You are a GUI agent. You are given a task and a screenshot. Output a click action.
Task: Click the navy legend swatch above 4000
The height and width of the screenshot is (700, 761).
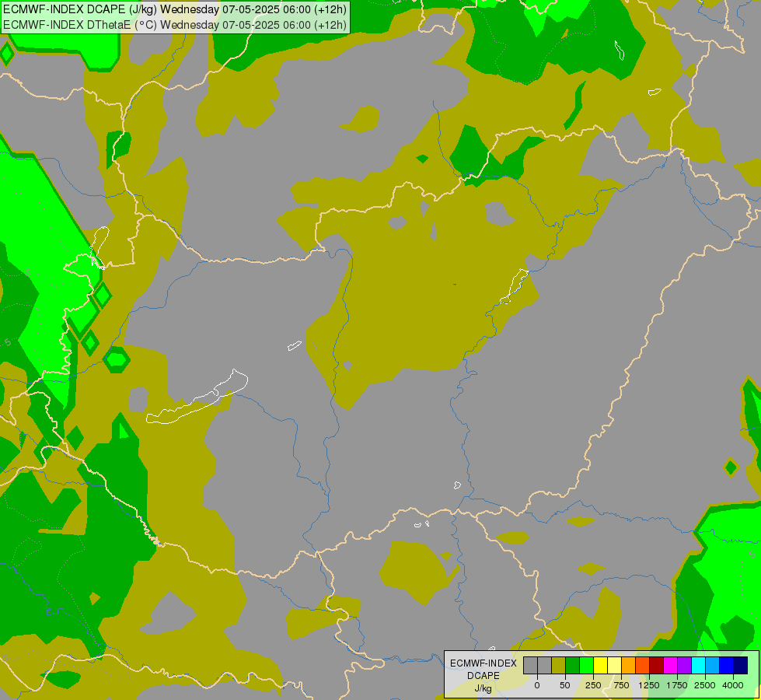pyautogui.click(x=740, y=665)
